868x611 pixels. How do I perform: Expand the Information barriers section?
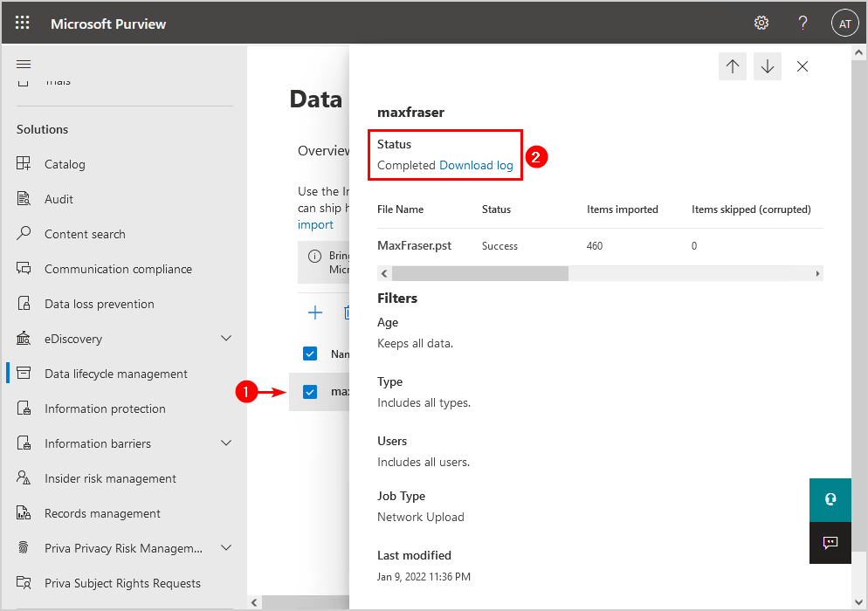tap(226, 443)
